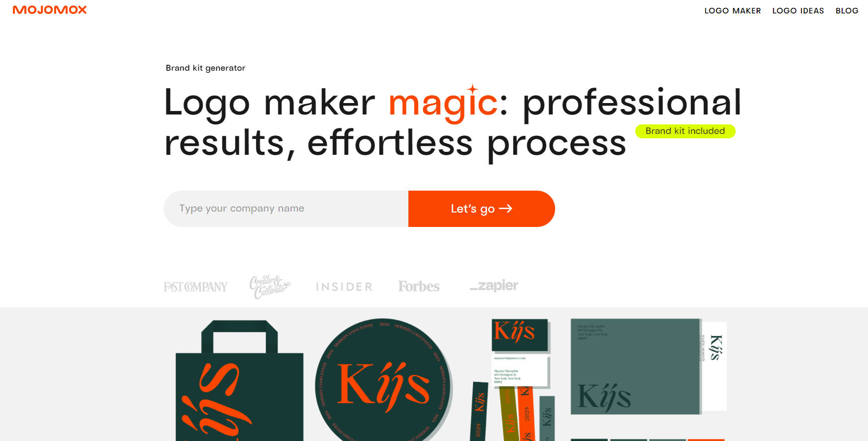Open the Logo Maker menu item
The width and height of the screenshot is (868, 441).
(x=732, y=10)
